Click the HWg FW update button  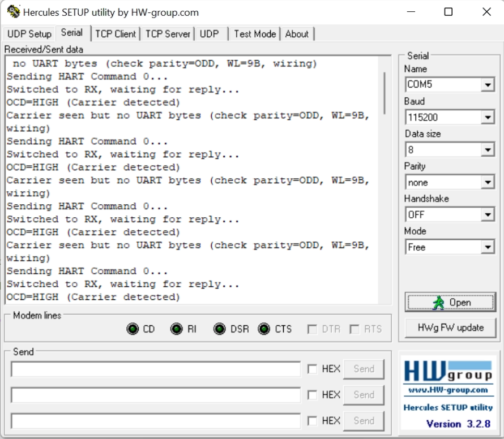point(450,328)
